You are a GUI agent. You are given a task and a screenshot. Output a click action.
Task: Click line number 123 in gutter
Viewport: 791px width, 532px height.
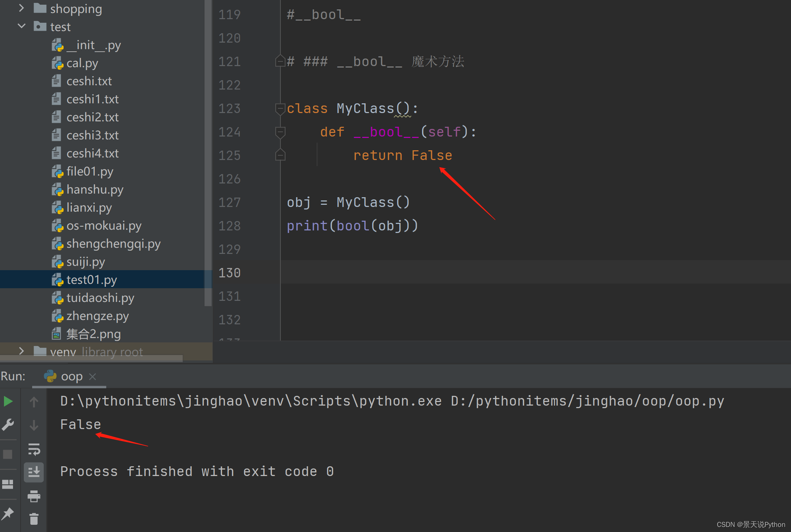229,108
